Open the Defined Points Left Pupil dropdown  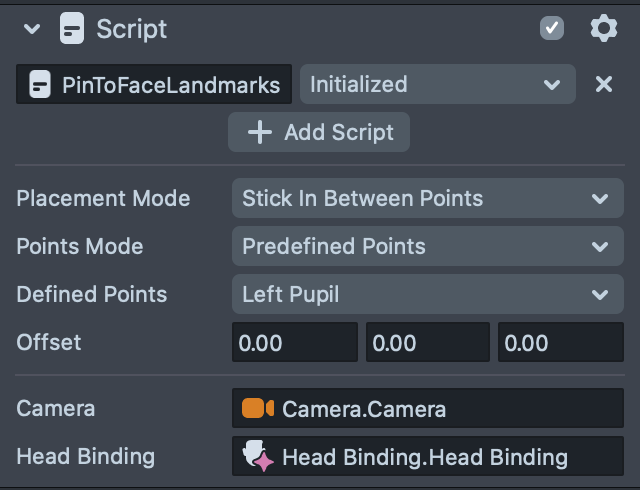pyautogui.click(x=427, y=294)
